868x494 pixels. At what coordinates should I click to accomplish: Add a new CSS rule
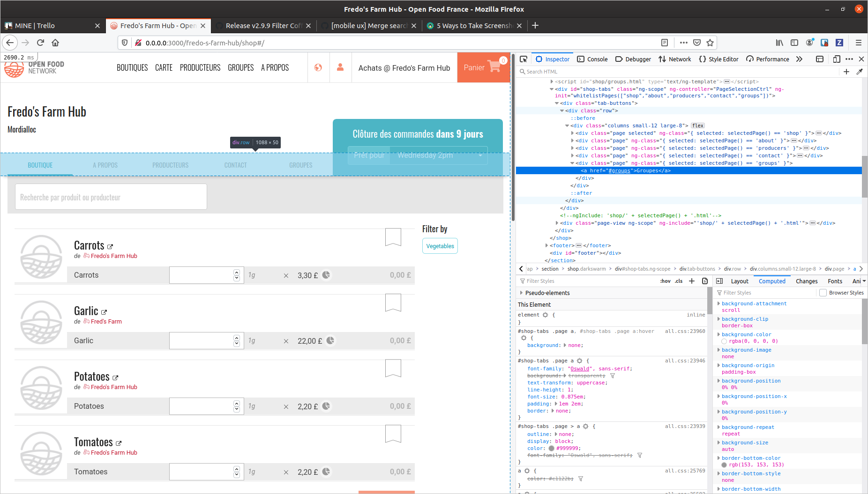(692, 281)
